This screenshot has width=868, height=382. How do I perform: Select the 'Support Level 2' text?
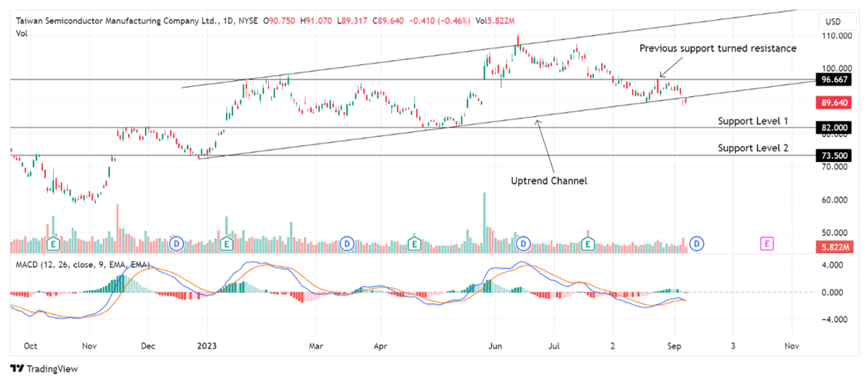point(753,148)
